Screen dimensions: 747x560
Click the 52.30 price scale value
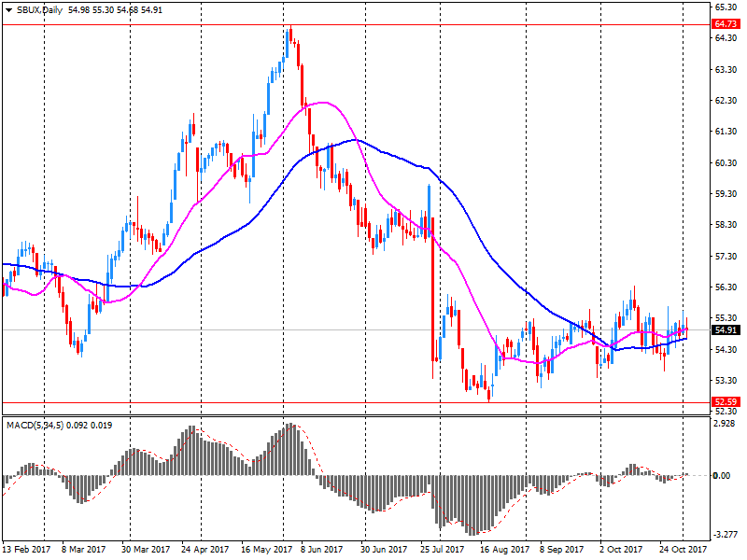[x=726, y=412]
